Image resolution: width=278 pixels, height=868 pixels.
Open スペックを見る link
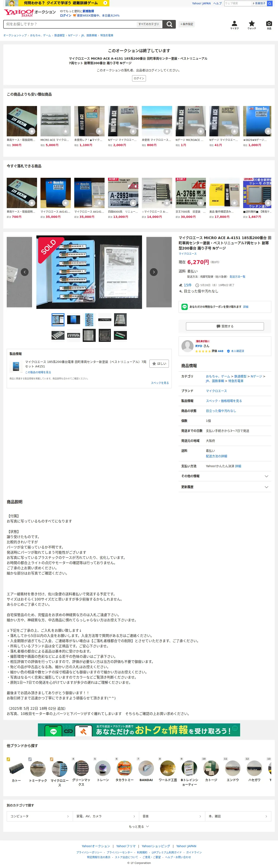(160, 383)
